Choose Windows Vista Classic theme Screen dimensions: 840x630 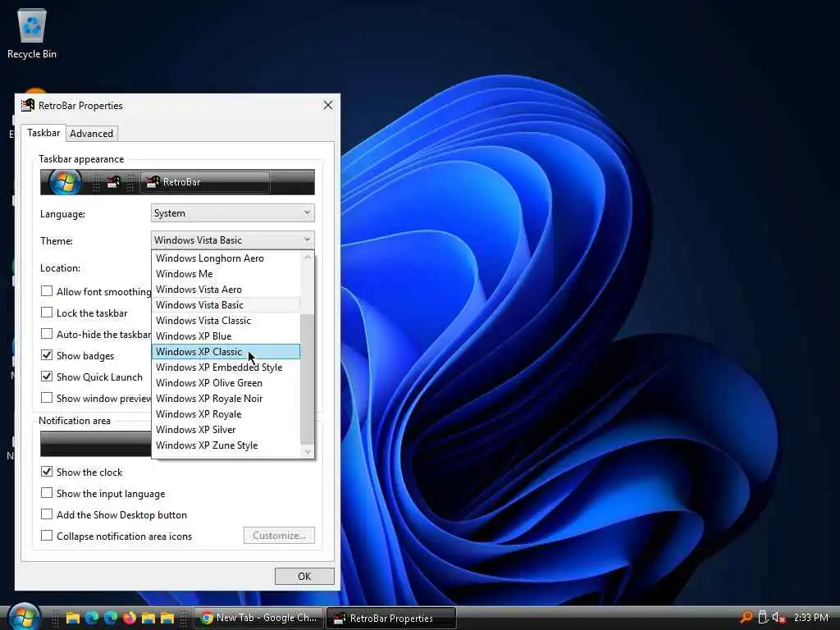click(x=226, y=321)
